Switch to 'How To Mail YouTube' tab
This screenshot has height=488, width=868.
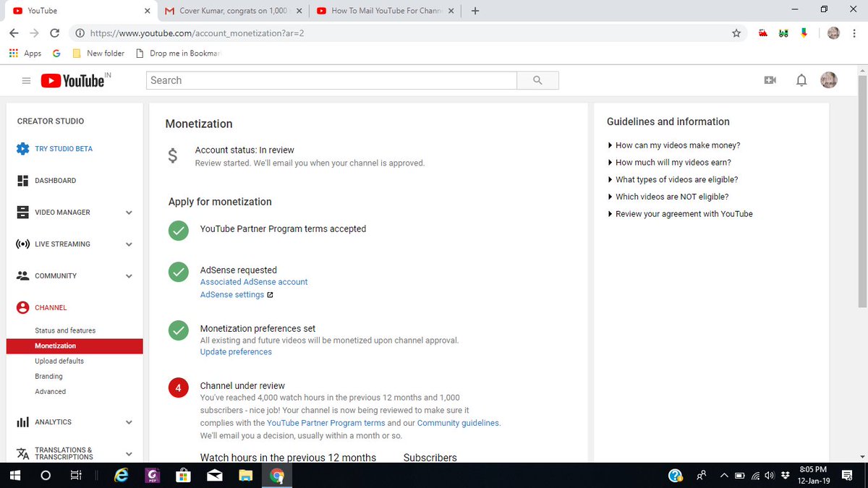(385, 11)
